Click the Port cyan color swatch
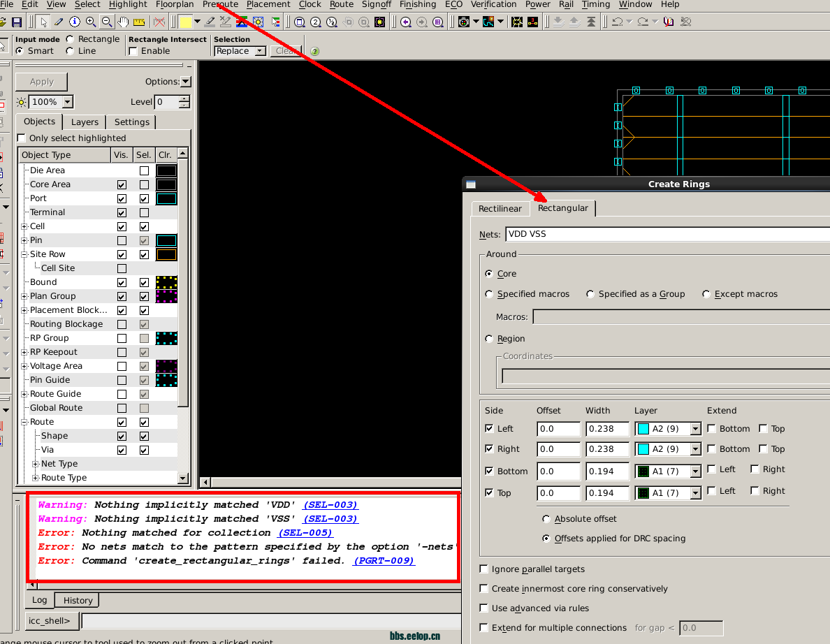The image size is (830, 644). (166, 198)
